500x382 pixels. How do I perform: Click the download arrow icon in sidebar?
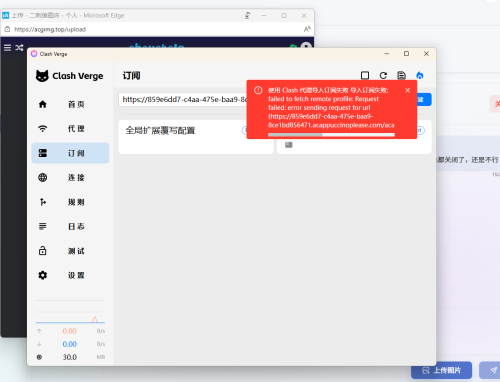click(39, 344)
